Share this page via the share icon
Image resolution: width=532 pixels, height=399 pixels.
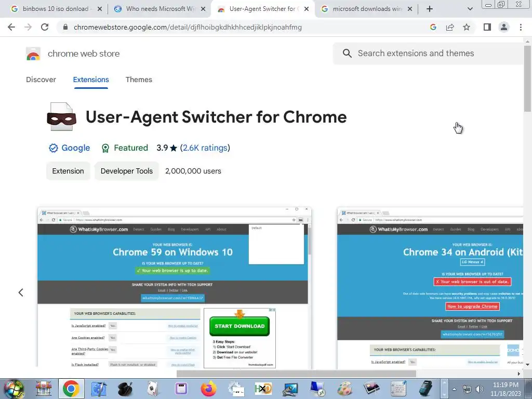click(450, 27)
